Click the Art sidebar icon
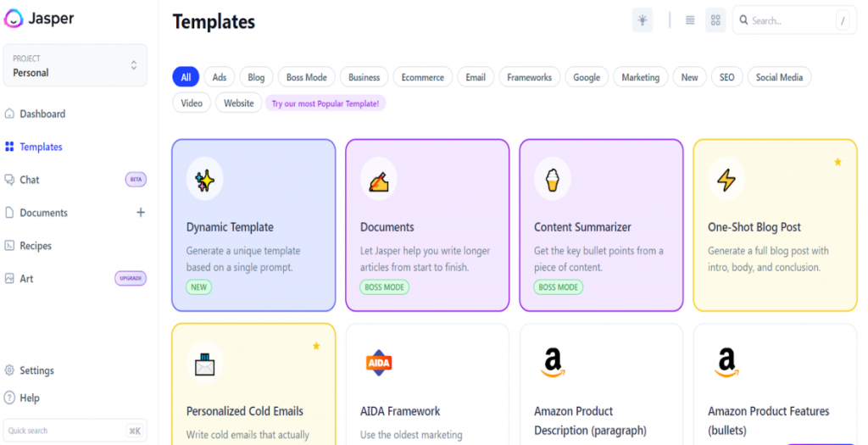Image resolution: width=868 pixels, height=445 pixels. 9,279
